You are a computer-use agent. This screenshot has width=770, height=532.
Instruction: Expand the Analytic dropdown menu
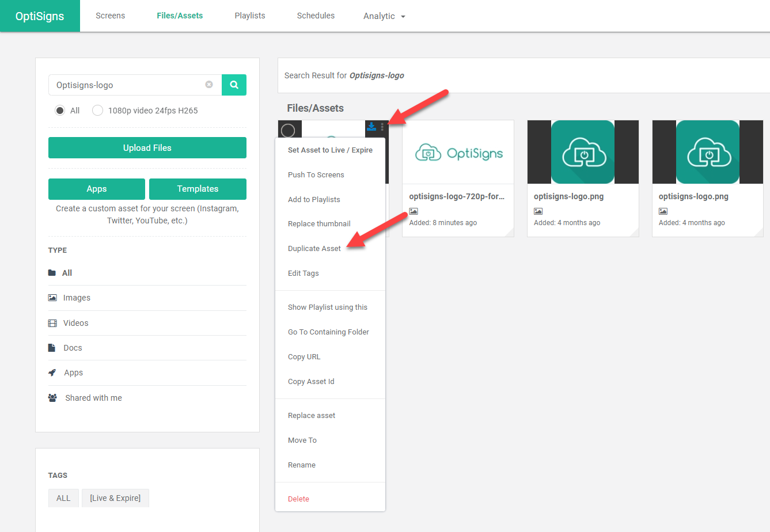384,16
